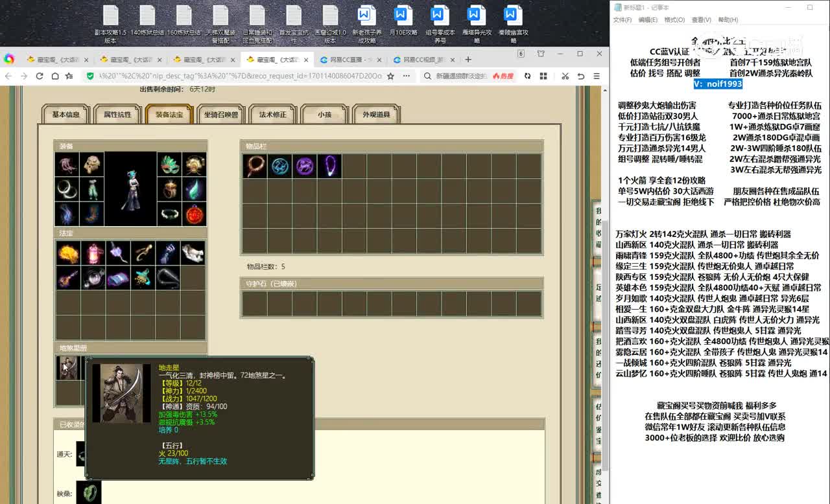Click the golden hook 法宝 icon
This screenshot has width=830, height=504.
(x=143, y=253)
